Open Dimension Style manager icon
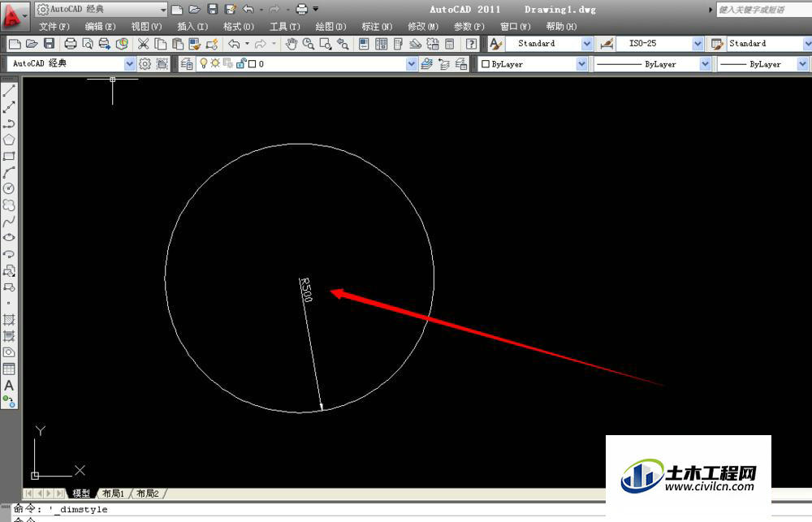 click(607, 44)
